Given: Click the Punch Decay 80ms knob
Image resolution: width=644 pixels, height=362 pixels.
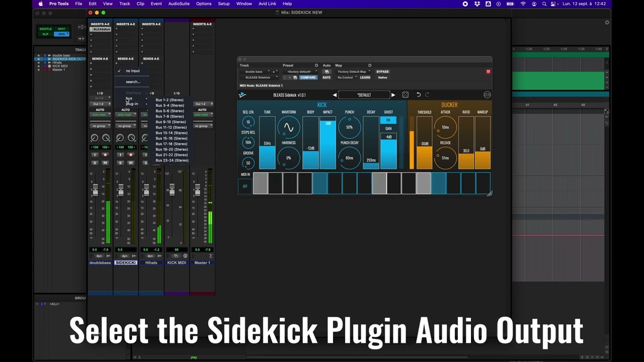Looking at the screenshot, I should point(349,158).
